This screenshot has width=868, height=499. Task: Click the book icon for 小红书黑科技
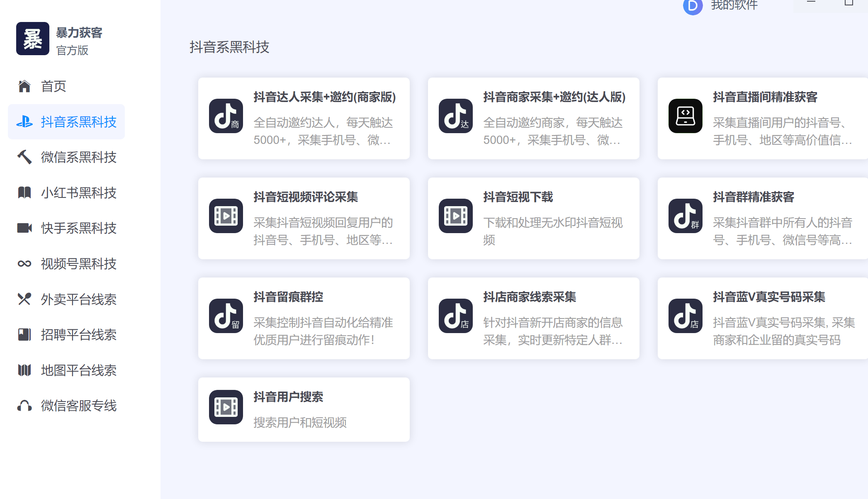point(24,193)
